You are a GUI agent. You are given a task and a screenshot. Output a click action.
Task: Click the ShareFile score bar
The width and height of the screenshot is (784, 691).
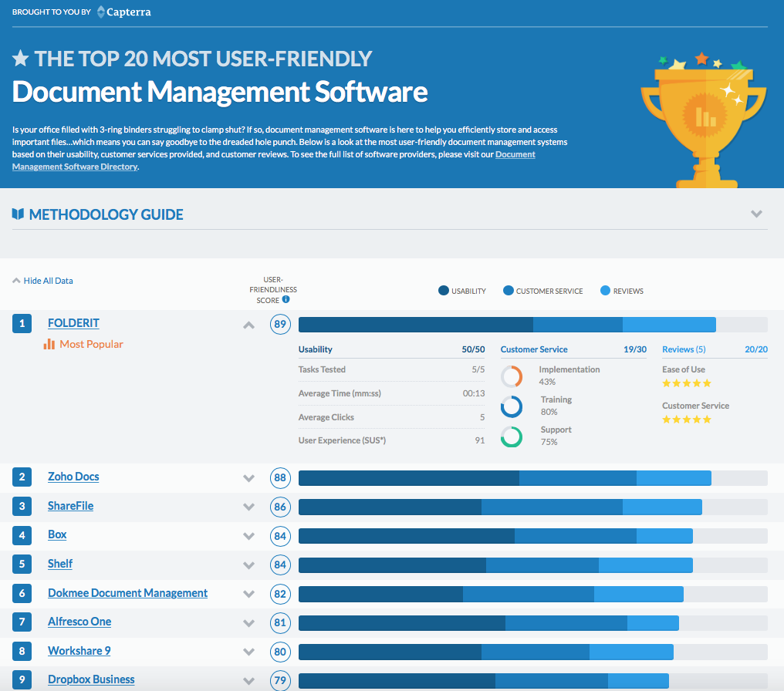click(x=533, y=507)
